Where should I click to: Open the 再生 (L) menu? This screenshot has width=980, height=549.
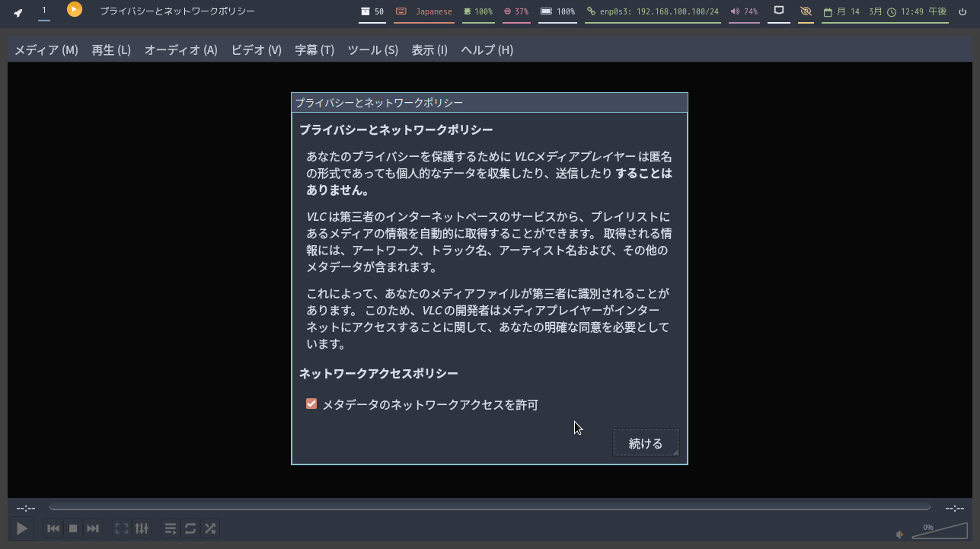pyautogui.click(x=111, y=49)
